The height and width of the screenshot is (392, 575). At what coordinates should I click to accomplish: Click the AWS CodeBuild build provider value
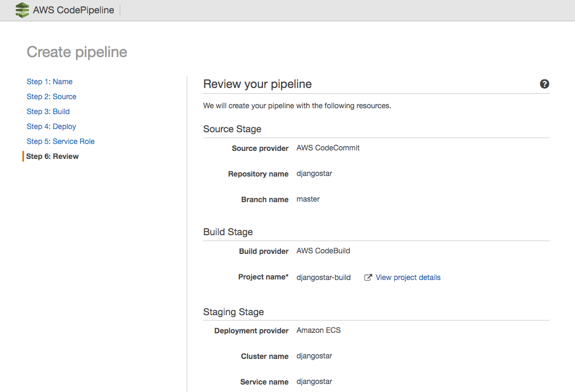tap(323, 251)
